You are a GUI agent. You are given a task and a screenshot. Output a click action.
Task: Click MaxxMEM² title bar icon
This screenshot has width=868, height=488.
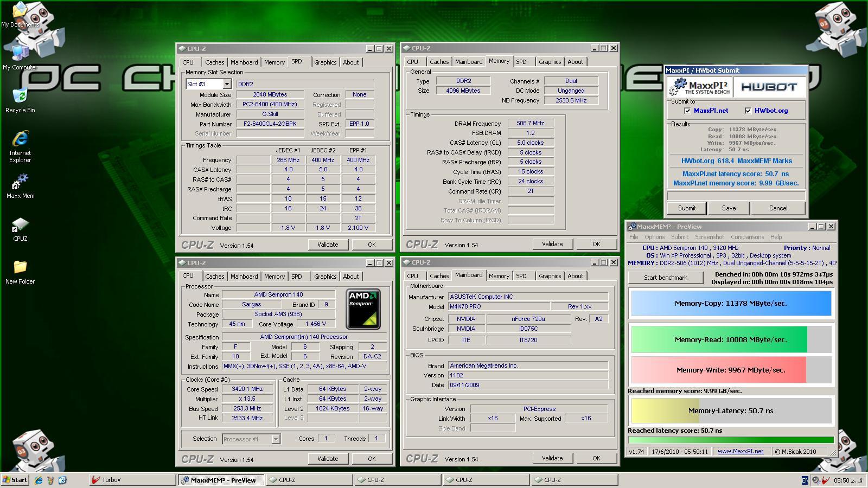[x=632, y=227]
